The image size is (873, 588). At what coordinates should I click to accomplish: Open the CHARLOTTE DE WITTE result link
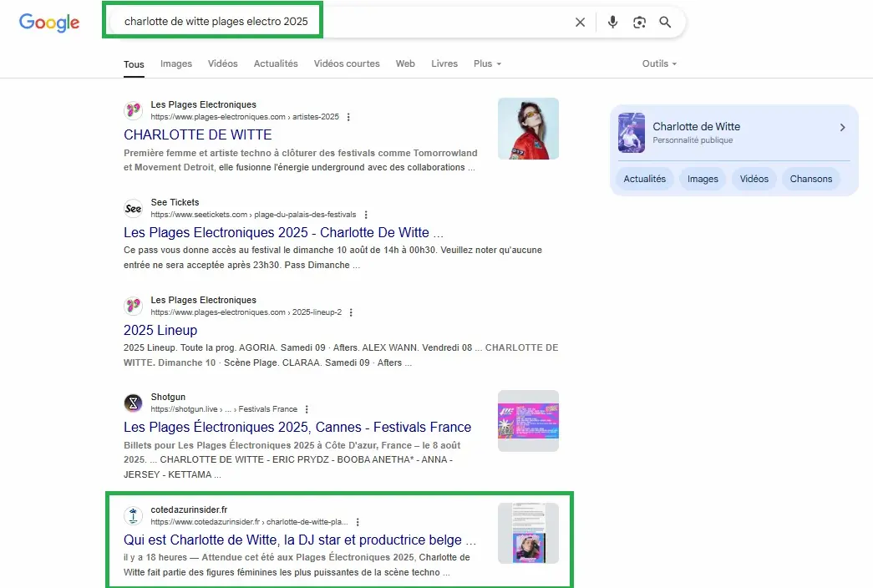point(198,134)
